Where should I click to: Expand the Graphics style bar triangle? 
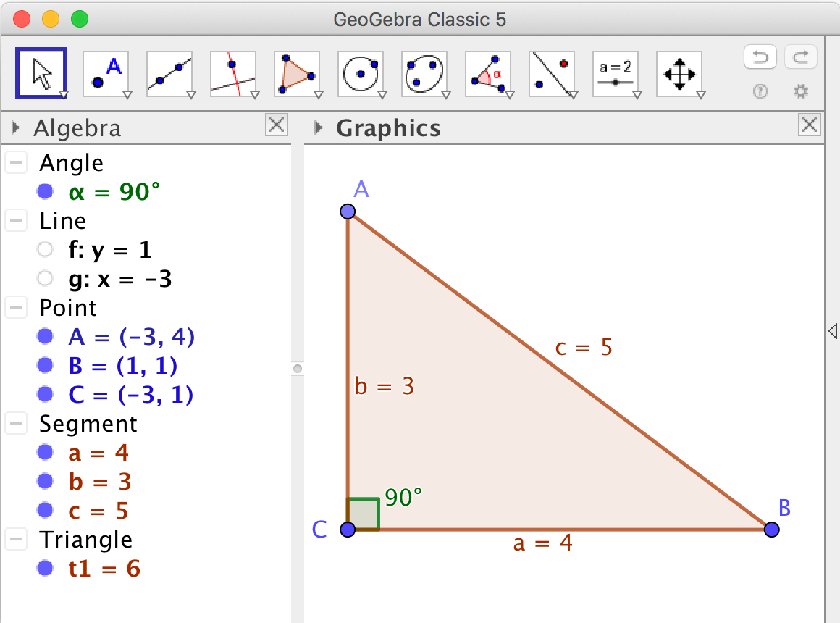(x=318, y=127)
